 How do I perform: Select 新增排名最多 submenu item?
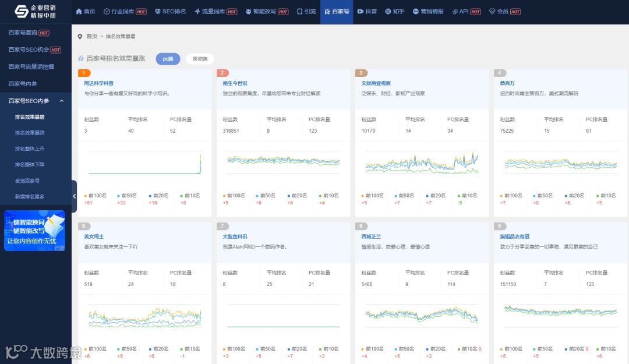coord(30,197)
